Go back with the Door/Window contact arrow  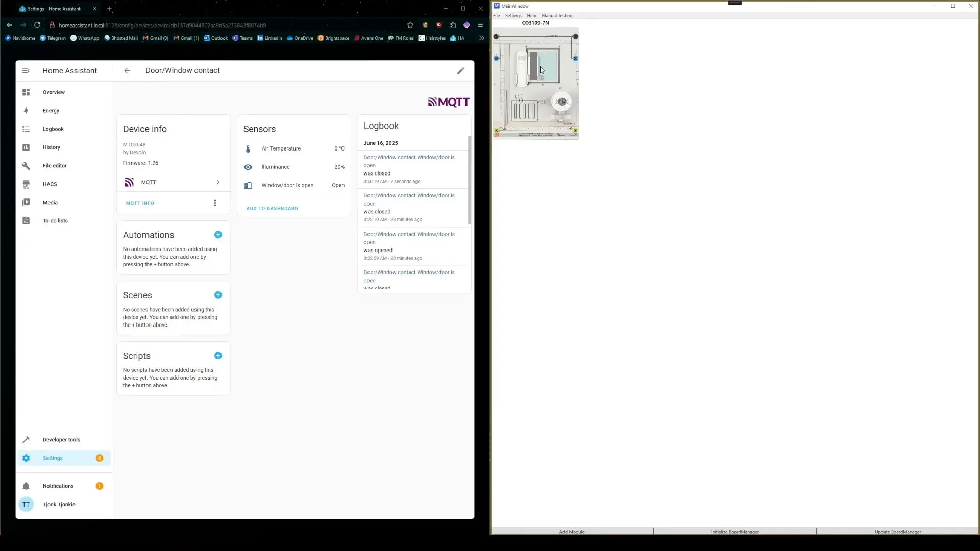coord(127,71)
